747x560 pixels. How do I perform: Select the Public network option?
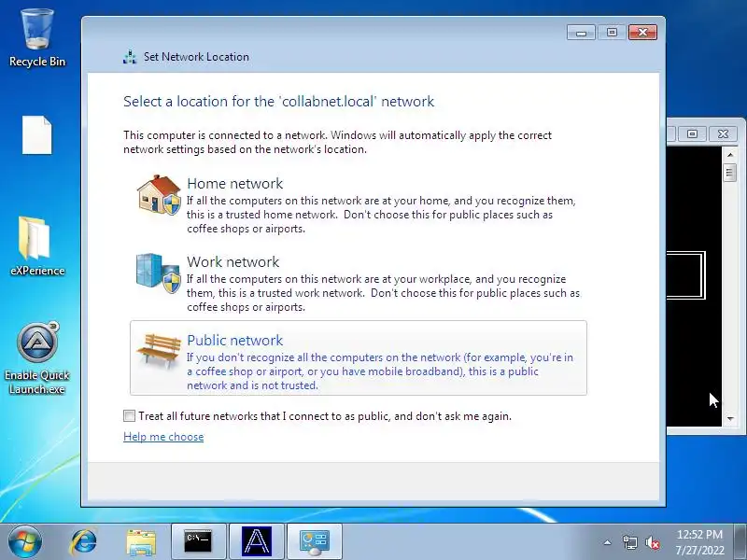click(x=359, y=358)
